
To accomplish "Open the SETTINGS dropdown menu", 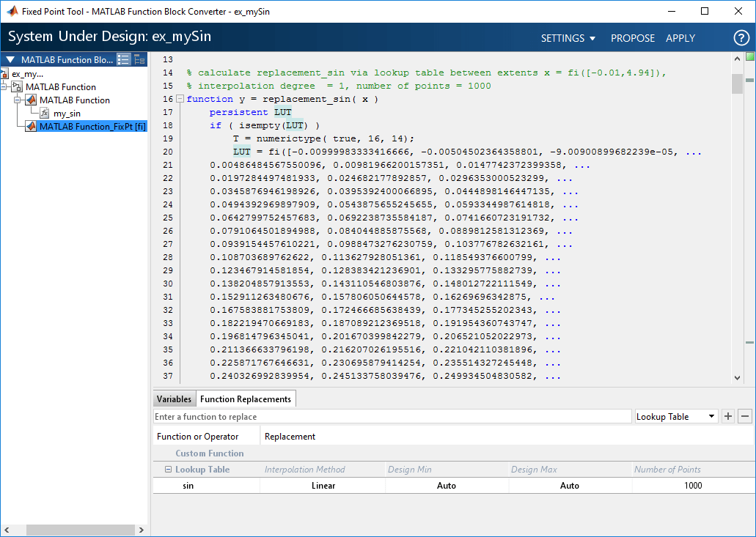I will 568,38.
